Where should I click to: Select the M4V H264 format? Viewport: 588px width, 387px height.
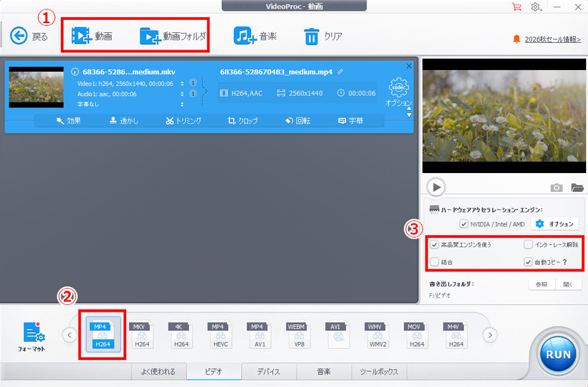click(455, 335)
